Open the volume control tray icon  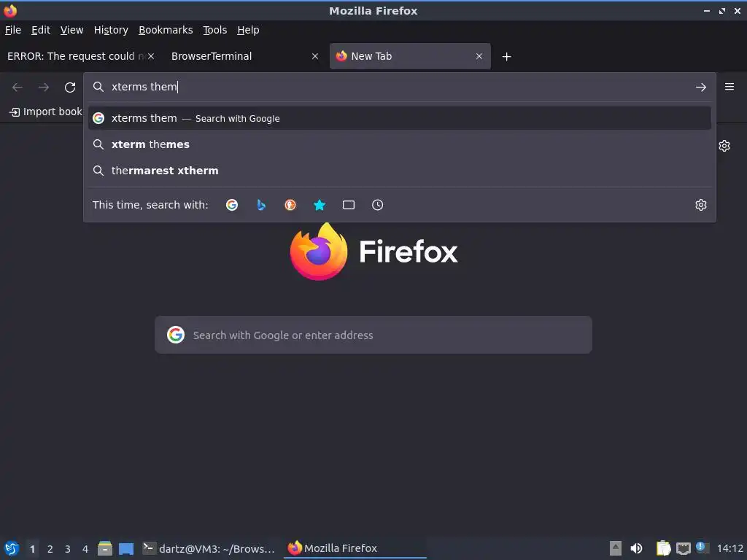(636, 548)
